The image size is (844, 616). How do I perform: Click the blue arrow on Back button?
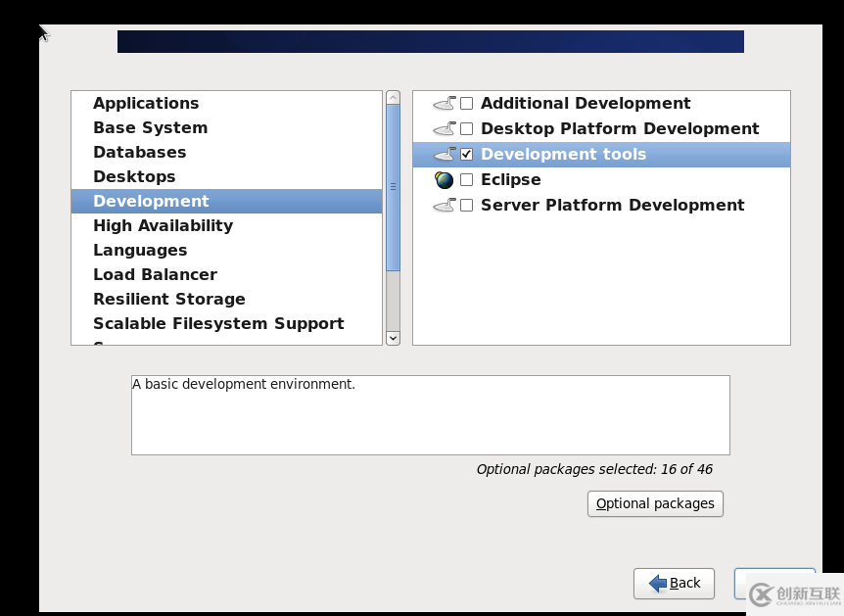coord(658,583)
